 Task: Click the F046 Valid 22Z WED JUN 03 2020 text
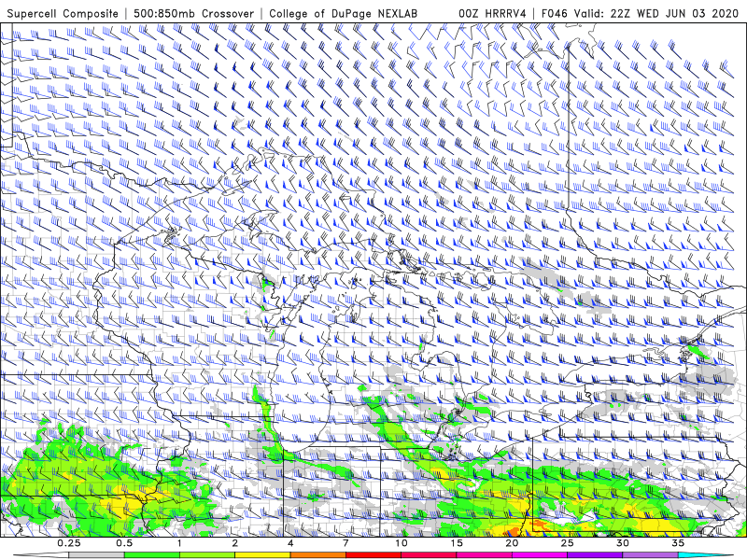coord(640,13)
